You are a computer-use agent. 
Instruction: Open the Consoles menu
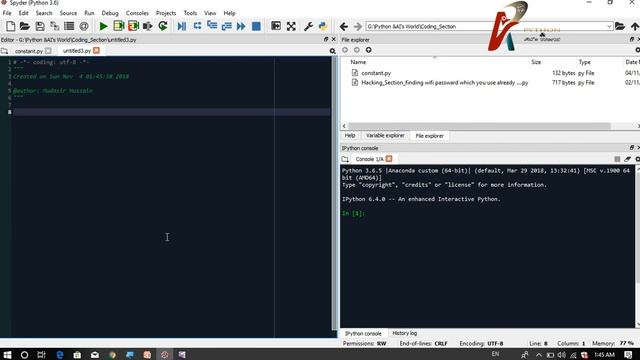(x=137, y=13)
